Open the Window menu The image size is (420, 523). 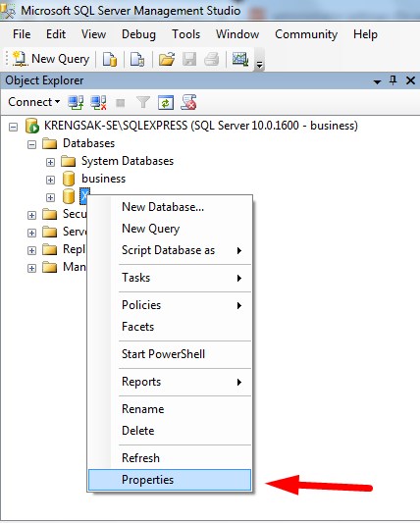pyautogui.click(x=237, y=34)
